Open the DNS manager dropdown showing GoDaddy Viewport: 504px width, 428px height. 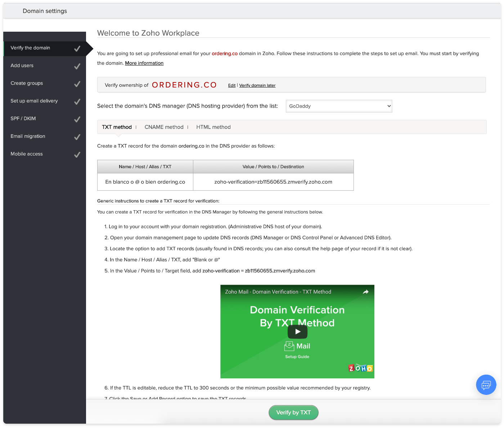pyautogui.click(x=339, y=106)
